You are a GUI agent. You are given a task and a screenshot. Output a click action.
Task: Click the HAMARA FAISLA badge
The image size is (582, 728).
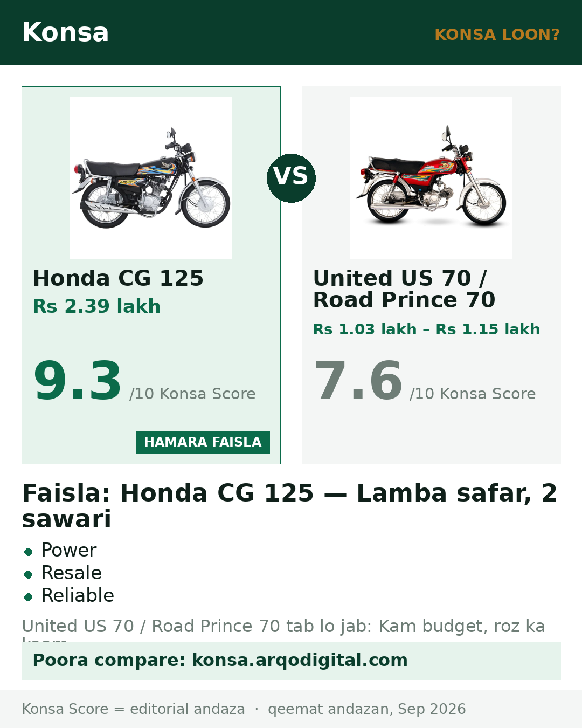(x=203, y=442)
